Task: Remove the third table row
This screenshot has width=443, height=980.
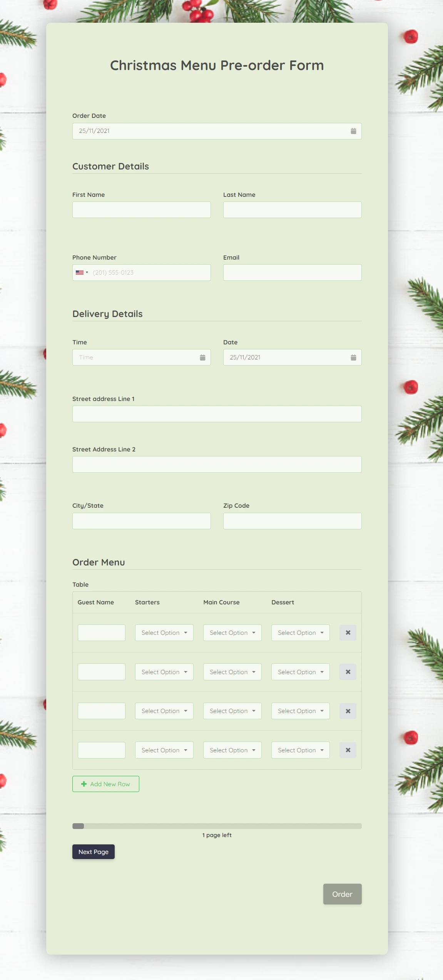Action: [348, 711]
